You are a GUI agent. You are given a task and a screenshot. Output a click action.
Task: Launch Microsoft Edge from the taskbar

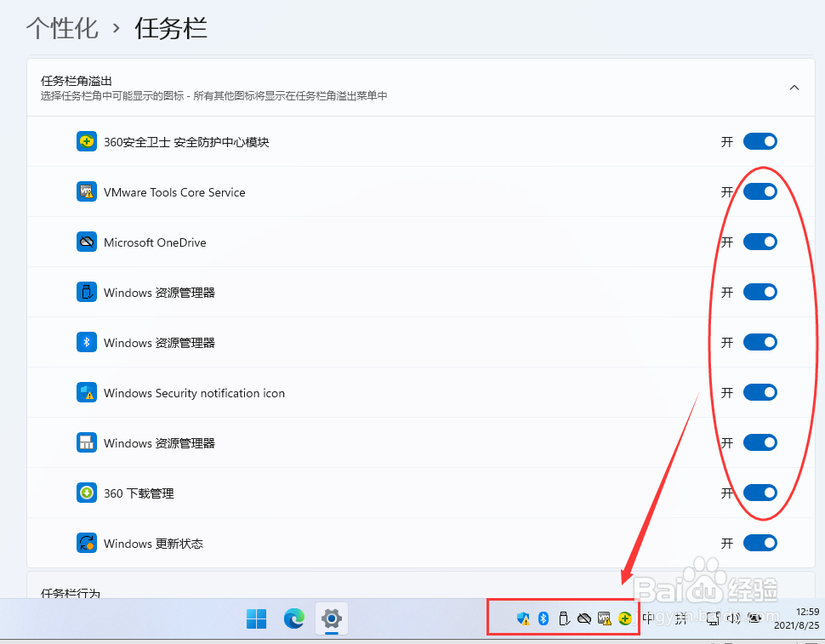293,618
